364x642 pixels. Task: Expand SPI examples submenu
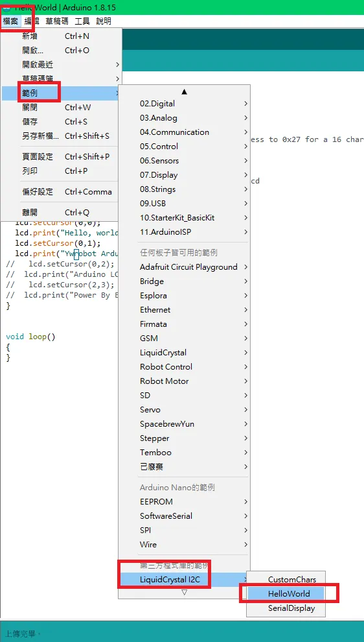(184, 530)
